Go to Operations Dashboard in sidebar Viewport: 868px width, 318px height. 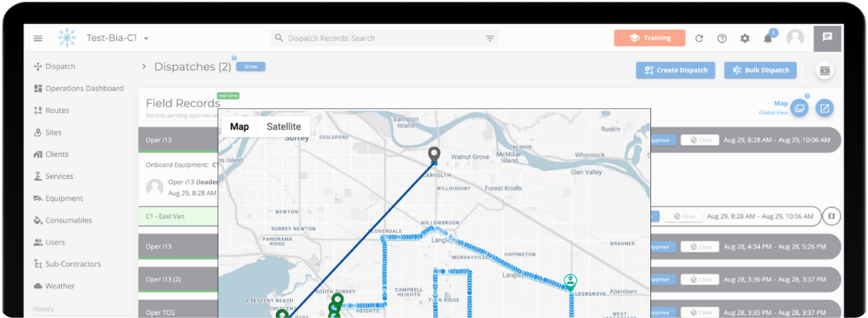pos(84,88)
